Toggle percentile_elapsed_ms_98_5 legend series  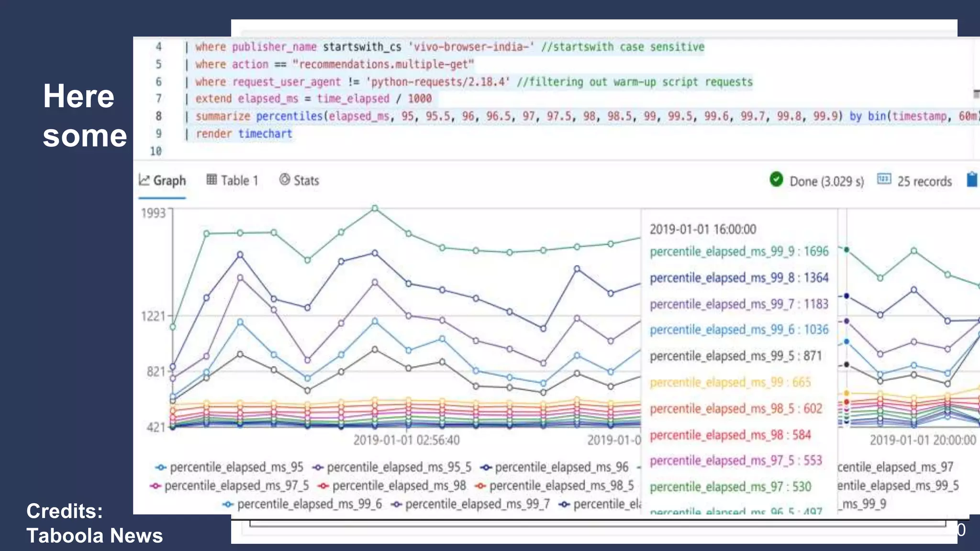point(555,486)
